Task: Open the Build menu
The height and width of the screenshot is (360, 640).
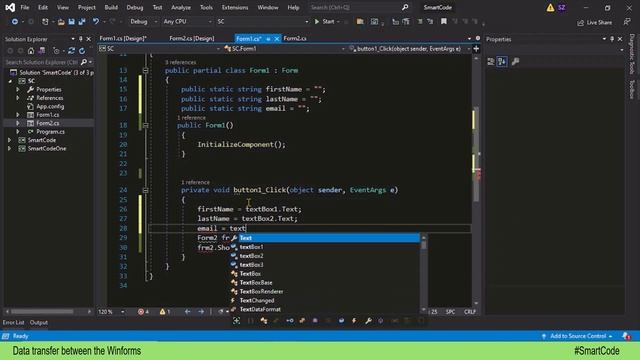Action: 111,7
